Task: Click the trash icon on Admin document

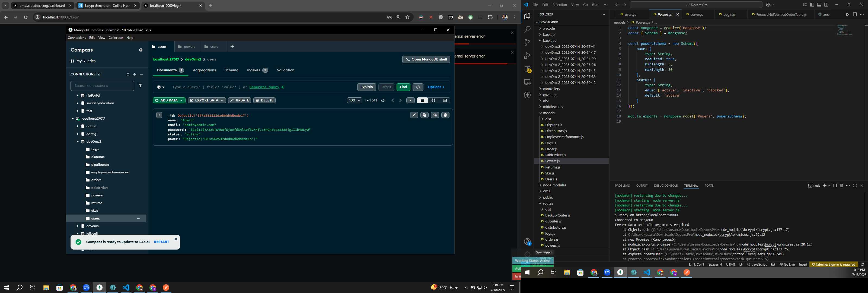Action: (x=445, y=115)
